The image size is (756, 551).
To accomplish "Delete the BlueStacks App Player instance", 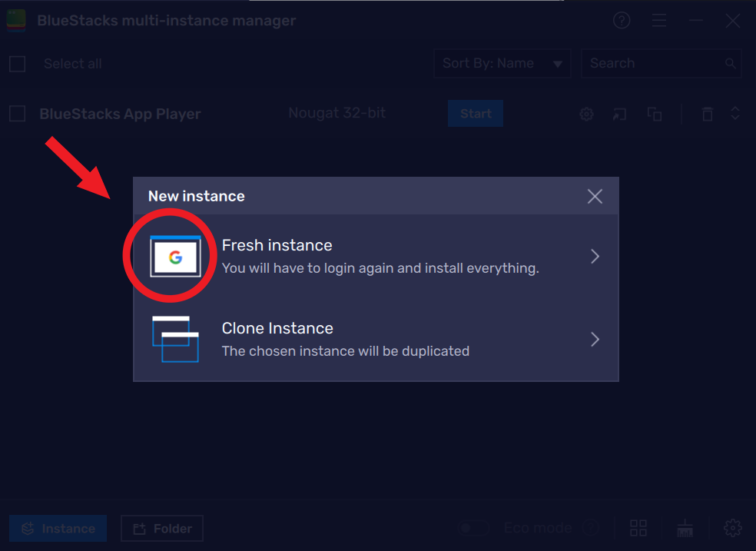I will click(x=708, y=115).
